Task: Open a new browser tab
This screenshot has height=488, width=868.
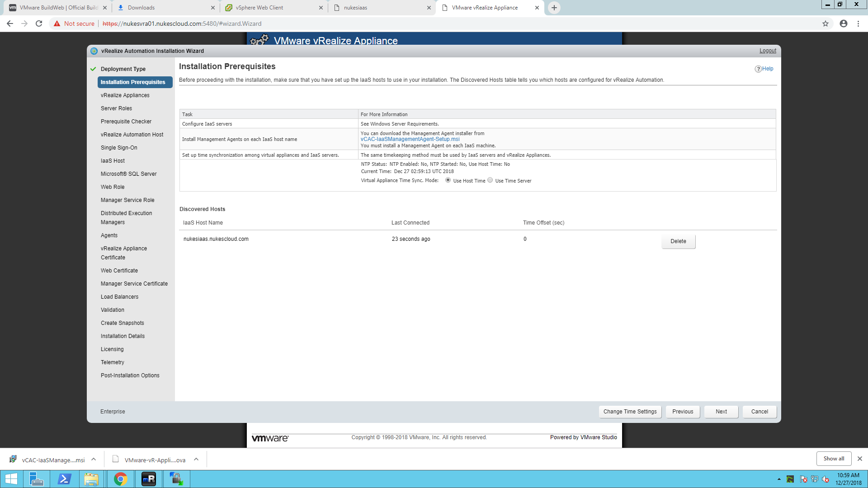Action: pos(554,8)
